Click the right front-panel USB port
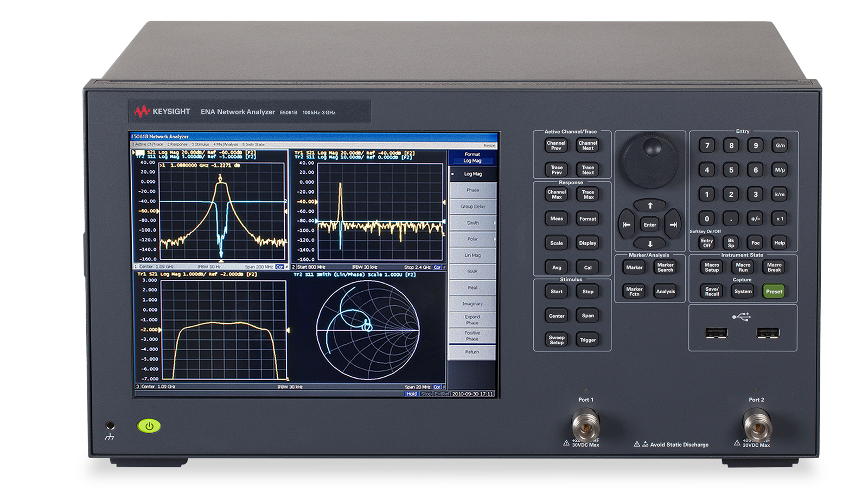Image resolution: width=868 pixels, height=488 pixels. point(768,333)
